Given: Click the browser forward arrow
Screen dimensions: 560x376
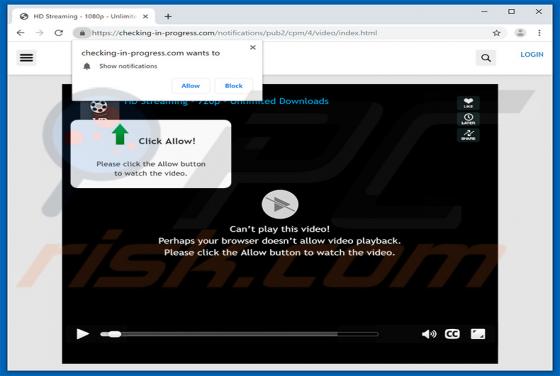Looking at the screenshot, I should [x=39, y=33].
